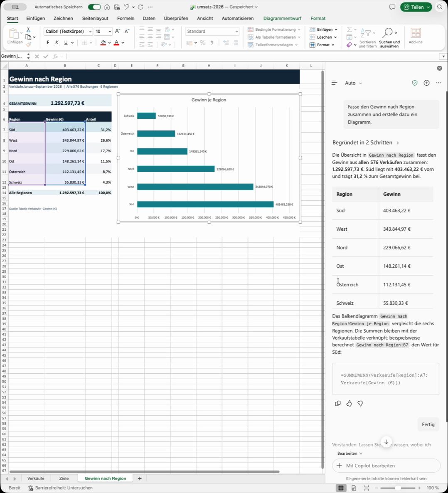
Task: Start a new Copilot chat plus icon
Action: pos(427,83)
